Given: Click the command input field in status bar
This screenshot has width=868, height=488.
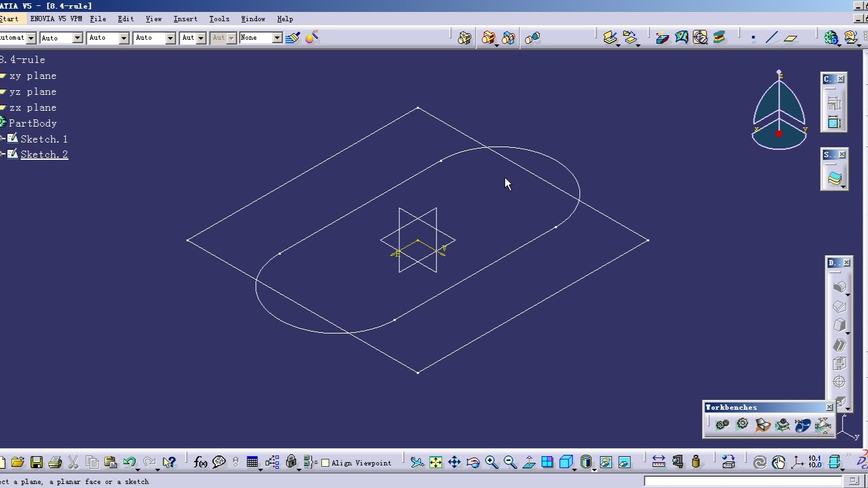Looking at the screenshot, I should click(743, 481).
